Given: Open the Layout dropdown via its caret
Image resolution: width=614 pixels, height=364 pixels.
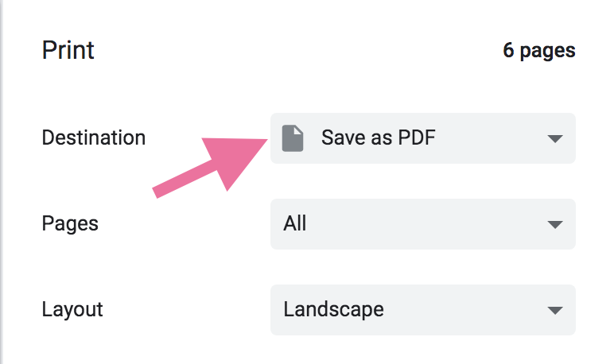Looking at the screenshot, I should pos(555,309).
